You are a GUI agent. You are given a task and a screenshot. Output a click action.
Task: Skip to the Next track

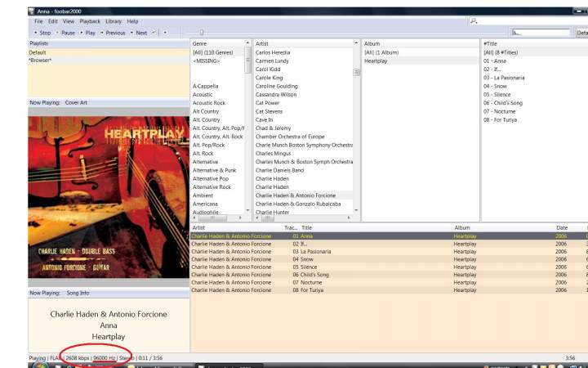click(138, 33)
